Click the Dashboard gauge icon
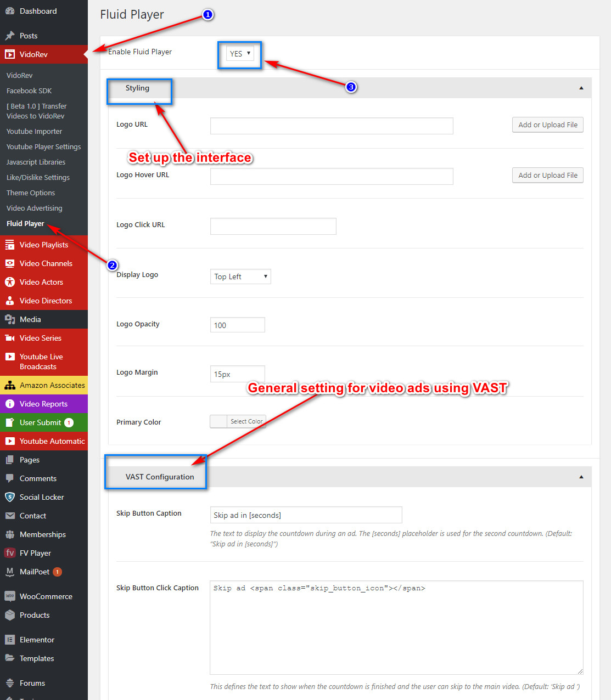Screen dimensions: 611x700 (10, 11)
